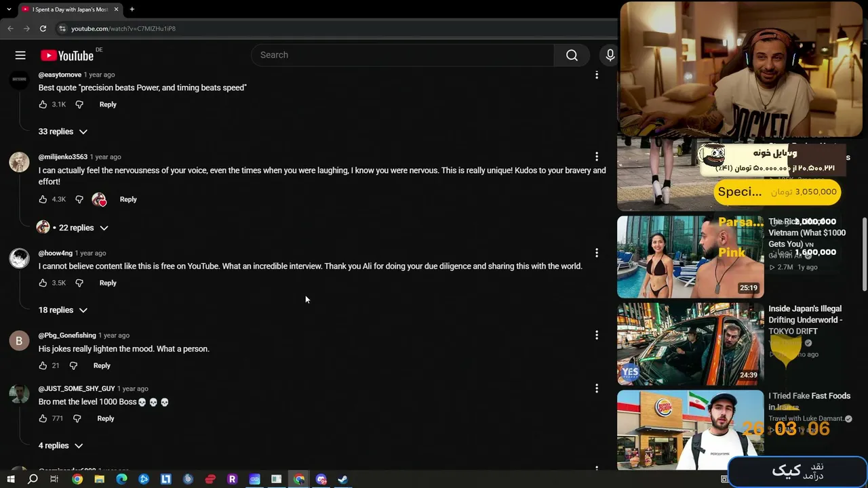
Task: Expand 18 replies under @hoow4ng's comment
Action: coord(63,310)
